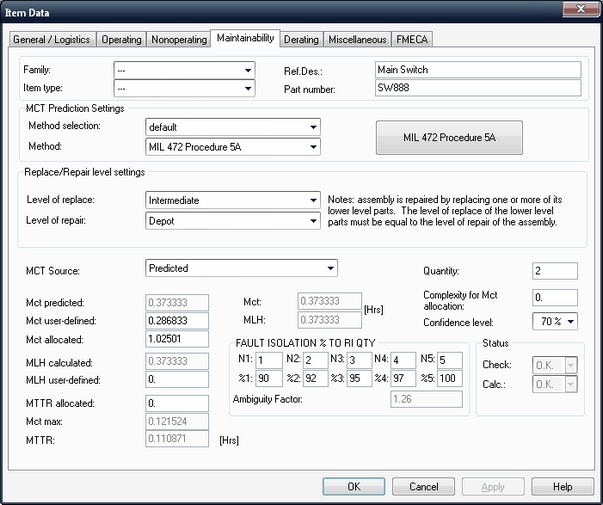Screen dimensions: 603x505
Task: Switch to the Operating tab
Action: click(x=122, y=39)
